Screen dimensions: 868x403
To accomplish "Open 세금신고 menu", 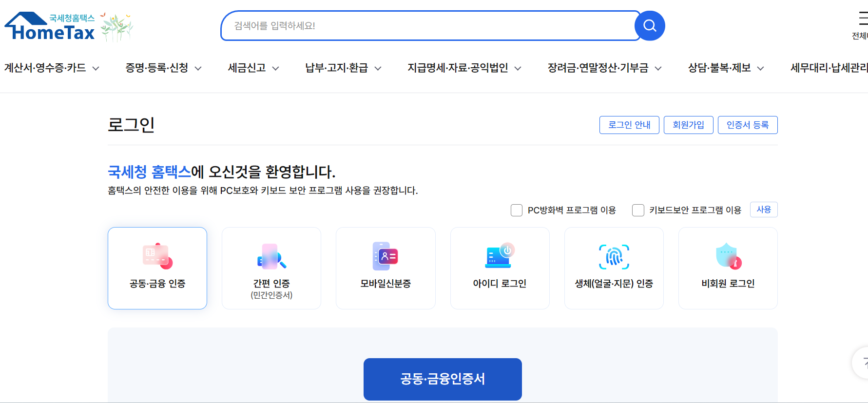I will [247, 68].
